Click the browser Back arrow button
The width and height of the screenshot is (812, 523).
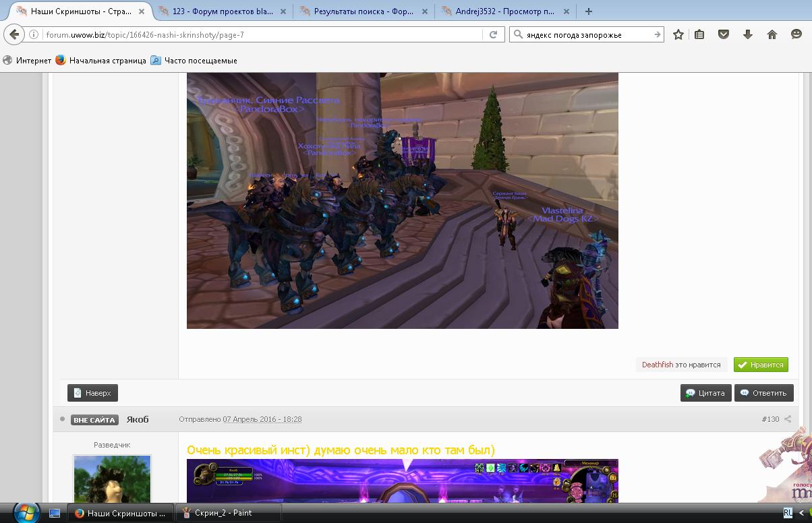pos(15,34)
